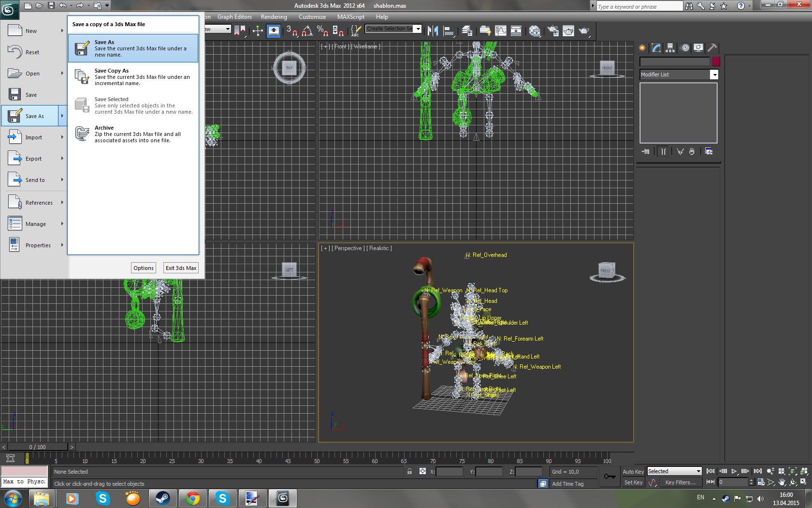Click the Mirror tool icon

[x=433, y=31]
